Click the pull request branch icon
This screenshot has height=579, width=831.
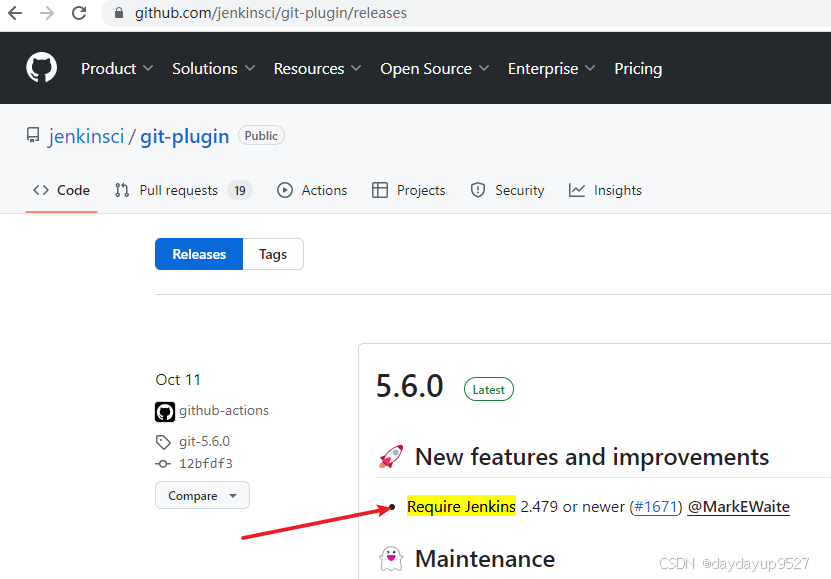pos(122,190)
